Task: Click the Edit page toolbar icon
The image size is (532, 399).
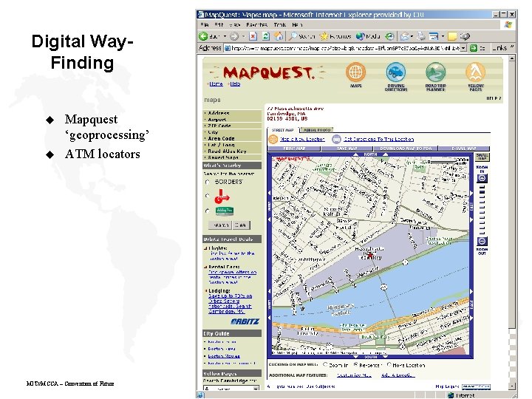Action: pyautogui.click(x=433, y=36)
